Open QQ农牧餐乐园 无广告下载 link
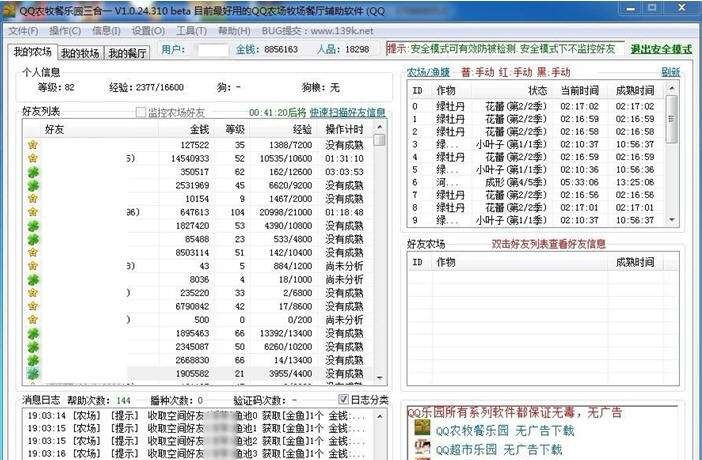 505,431
